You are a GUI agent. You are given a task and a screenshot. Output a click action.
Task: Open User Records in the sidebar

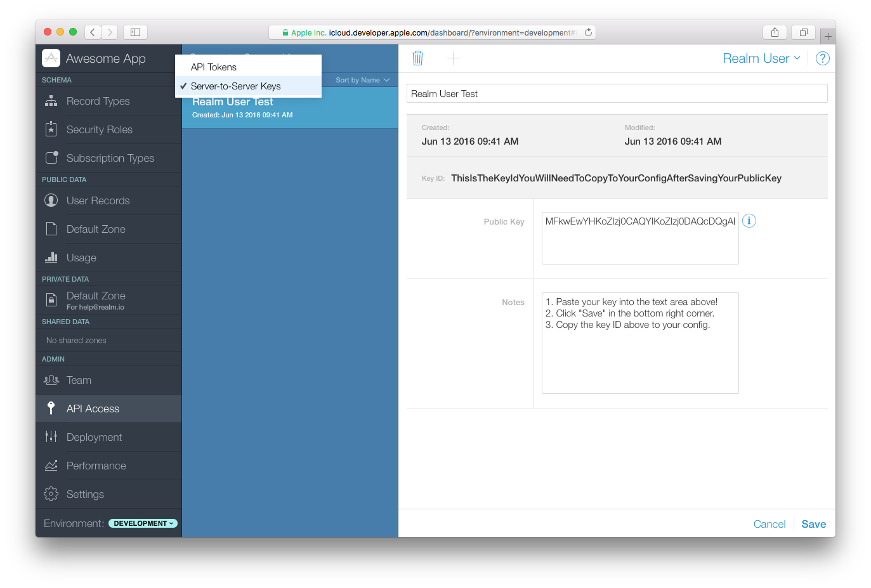coord(108,200)
